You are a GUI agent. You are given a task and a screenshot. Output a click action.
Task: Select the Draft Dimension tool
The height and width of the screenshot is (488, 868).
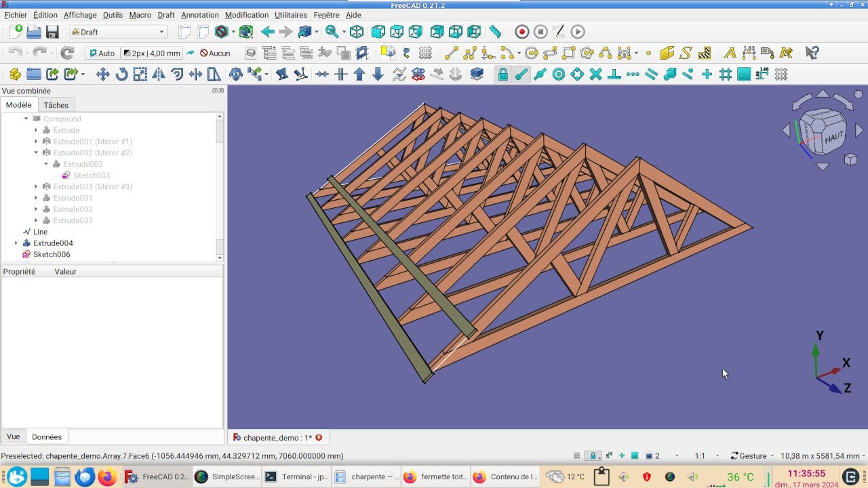749,53
